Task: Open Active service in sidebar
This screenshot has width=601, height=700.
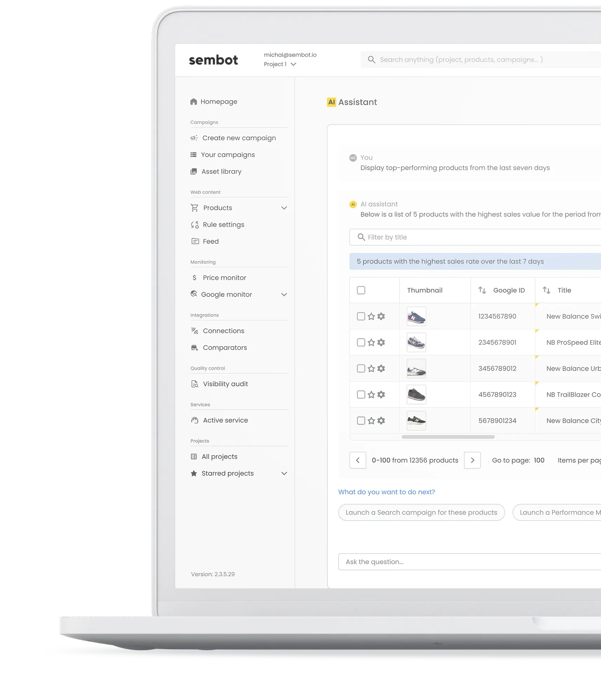Action: [219, 420]
